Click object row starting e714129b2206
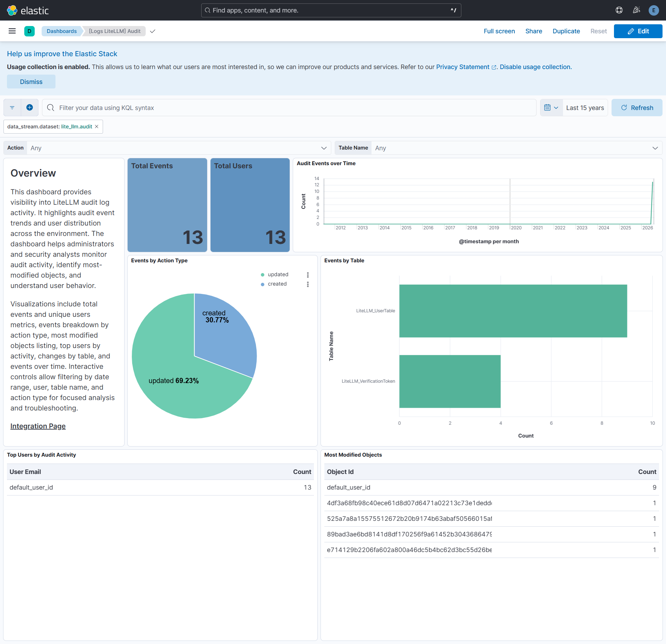The image size is (666, 644). (x=492, y=550)
